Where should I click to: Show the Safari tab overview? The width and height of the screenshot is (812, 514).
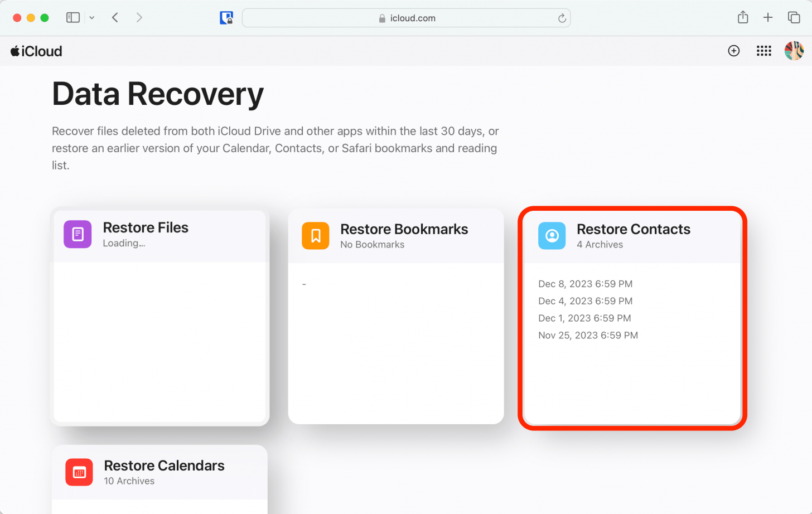tap(794, 18)
